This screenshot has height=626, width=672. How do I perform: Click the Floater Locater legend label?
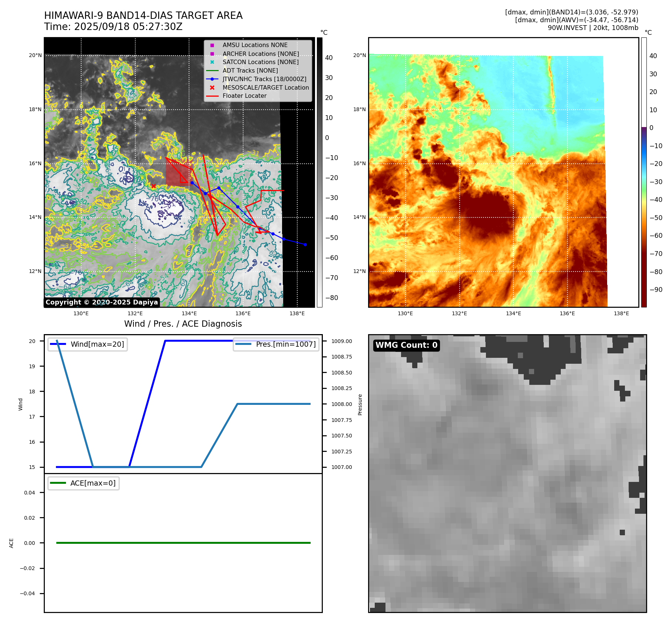tap(245, 96)
